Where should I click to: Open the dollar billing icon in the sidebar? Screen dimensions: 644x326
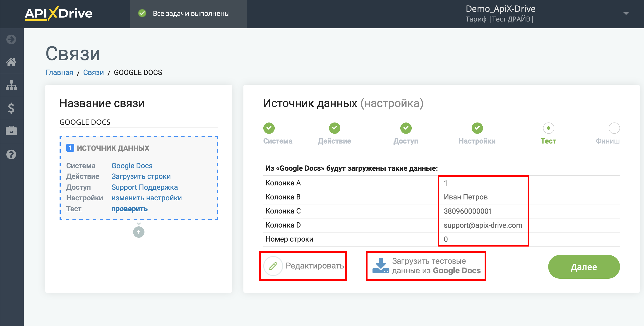coord(11,108)
